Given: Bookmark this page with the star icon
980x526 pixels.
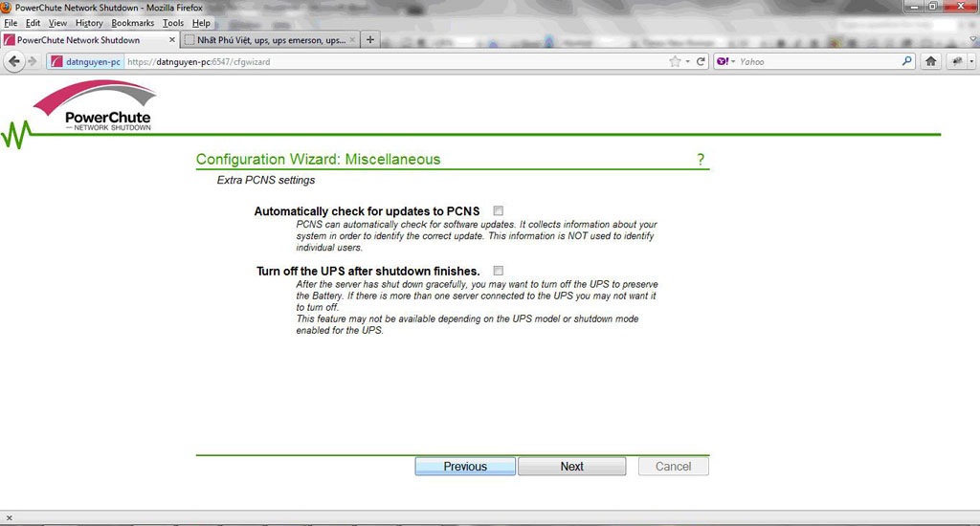Looking at the screenshot, I should tap(675, 61).
